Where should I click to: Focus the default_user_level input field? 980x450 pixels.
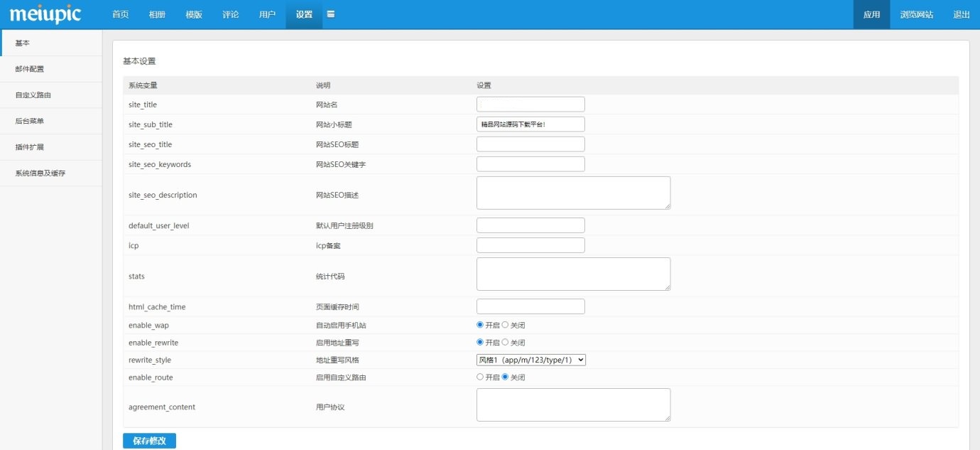530,225
